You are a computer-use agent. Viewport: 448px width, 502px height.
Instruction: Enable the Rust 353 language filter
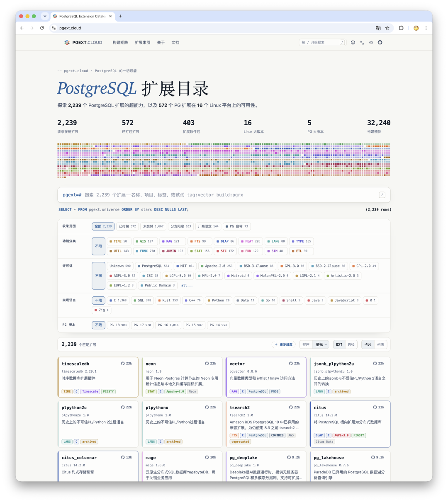point(168,301)
